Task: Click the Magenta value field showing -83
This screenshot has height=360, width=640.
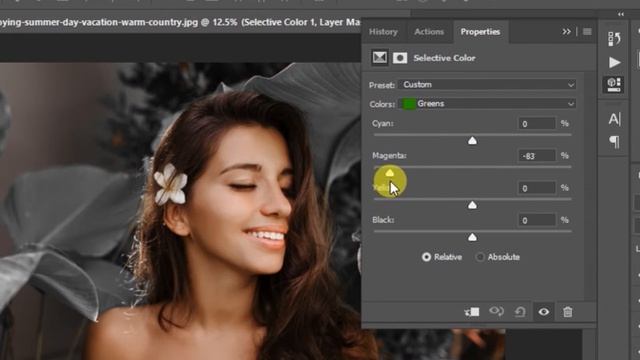Action: click(536, 156)
